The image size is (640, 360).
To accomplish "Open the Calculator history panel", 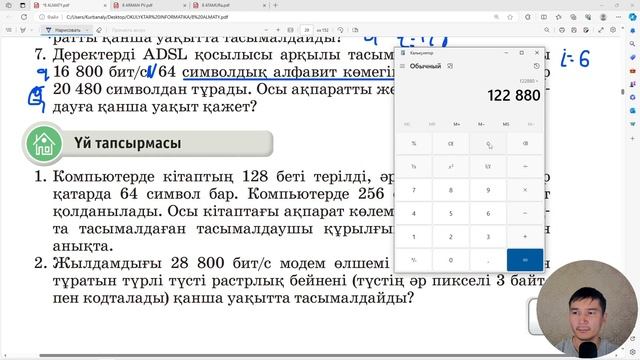I will 536,66.
